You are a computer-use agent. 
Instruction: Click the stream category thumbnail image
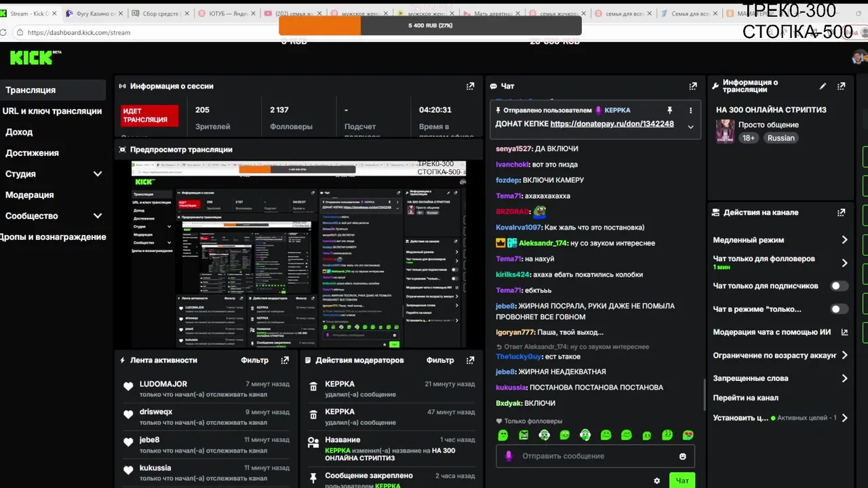pyautogui.click(x=726, y=131)
